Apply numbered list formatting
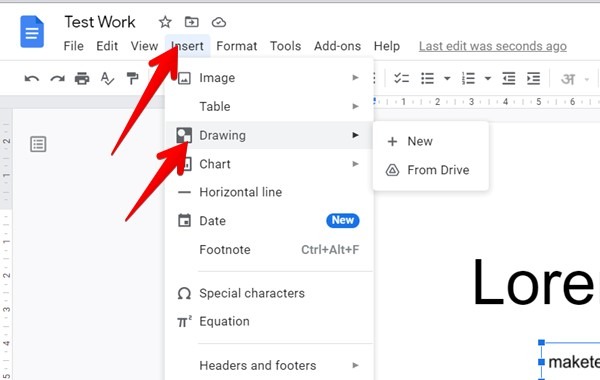600x380 pixels. [x=468, y=78]
